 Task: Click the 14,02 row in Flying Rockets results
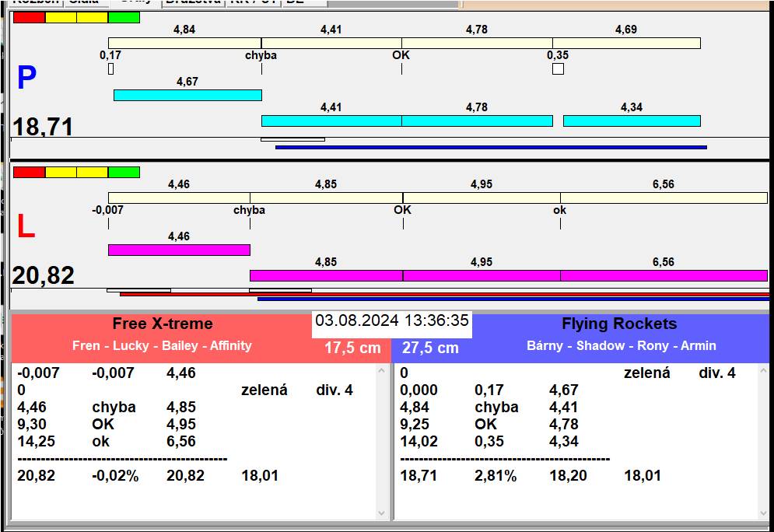pos(489,441)
